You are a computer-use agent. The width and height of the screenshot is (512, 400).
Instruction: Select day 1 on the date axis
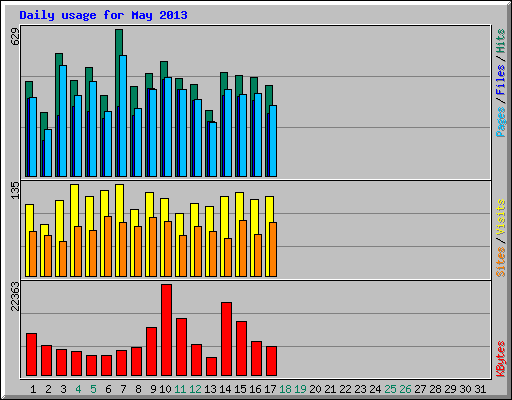[x=33, y=389]
